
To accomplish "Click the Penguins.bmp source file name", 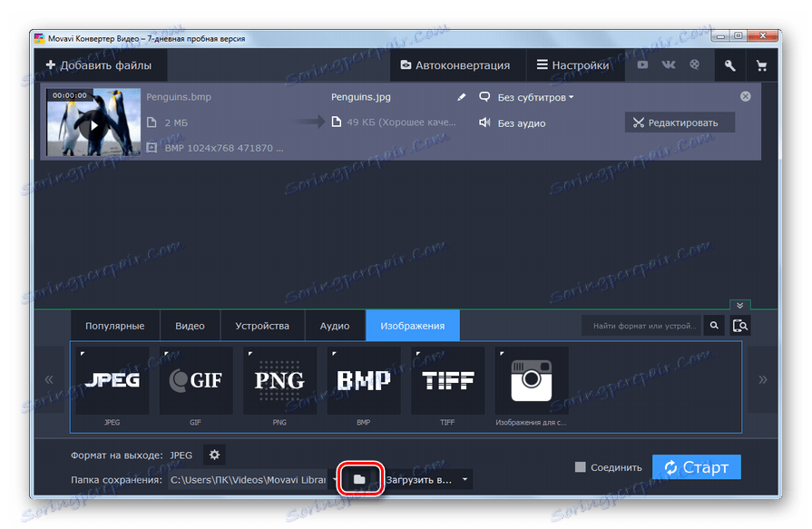I will pos(179,97).
